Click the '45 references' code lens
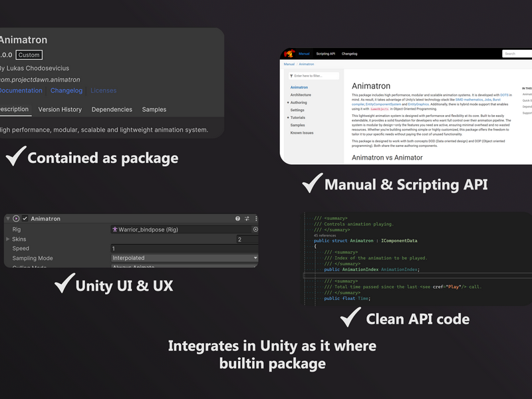The height and width of the screenshot is (399, 532). (x=325, y=235)
